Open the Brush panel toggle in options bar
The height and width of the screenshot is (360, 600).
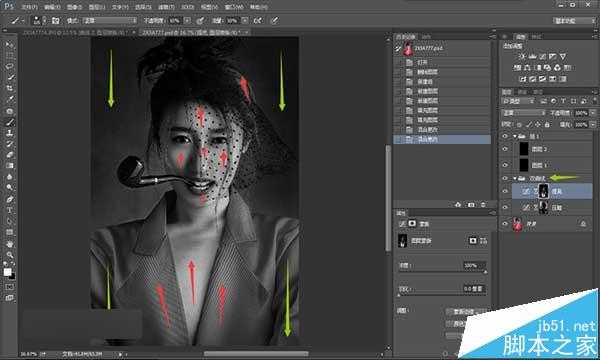coord(55,20)
